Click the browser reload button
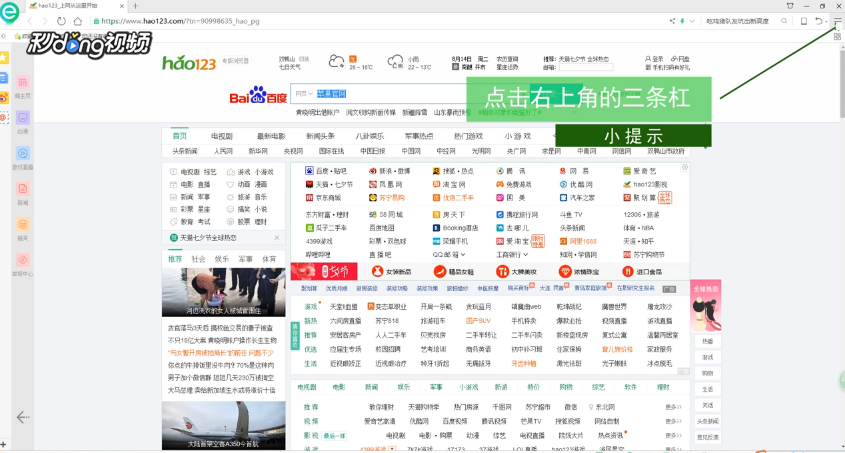845x453 pixels. [x=61, y=21]
